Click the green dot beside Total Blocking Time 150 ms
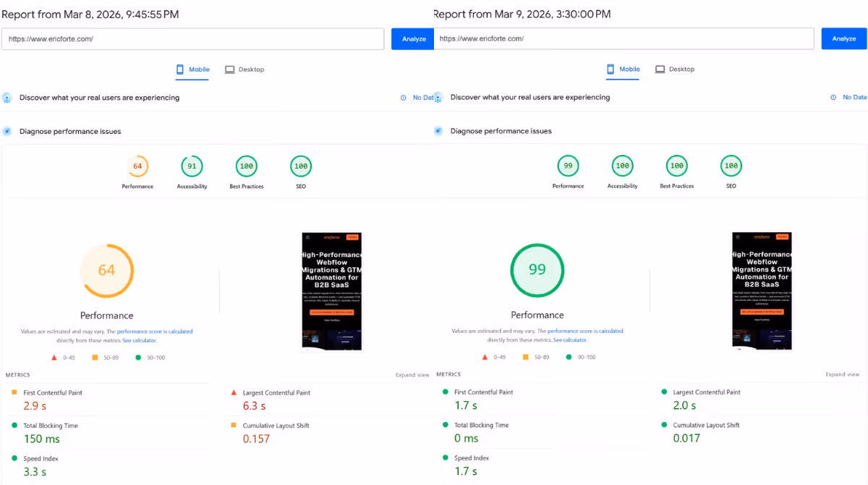868x485 pixels. [x=14, y=426]
